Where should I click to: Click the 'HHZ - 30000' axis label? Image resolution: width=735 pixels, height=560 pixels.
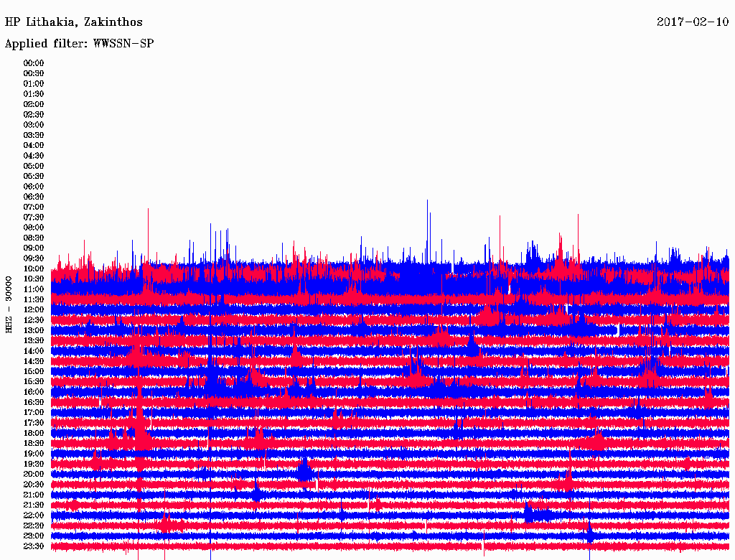9,305
